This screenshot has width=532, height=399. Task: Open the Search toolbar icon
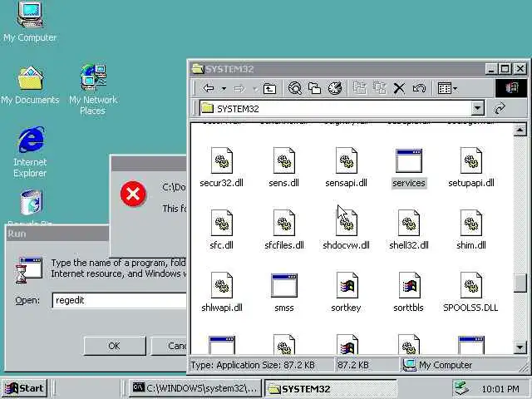coord(294,89)
